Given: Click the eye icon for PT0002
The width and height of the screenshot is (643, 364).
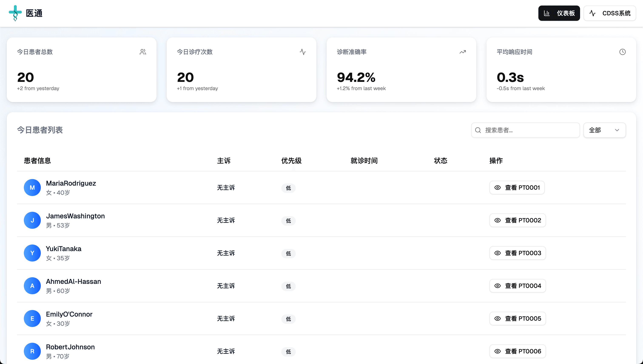Looking at the screenshot, I should click(x=498, y=220).
